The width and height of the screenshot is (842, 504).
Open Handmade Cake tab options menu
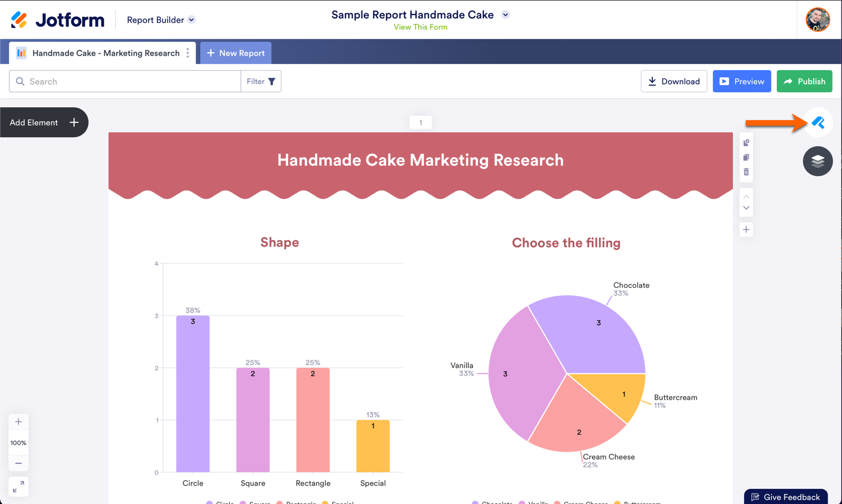pyautogui.click(x=188, y=53)
